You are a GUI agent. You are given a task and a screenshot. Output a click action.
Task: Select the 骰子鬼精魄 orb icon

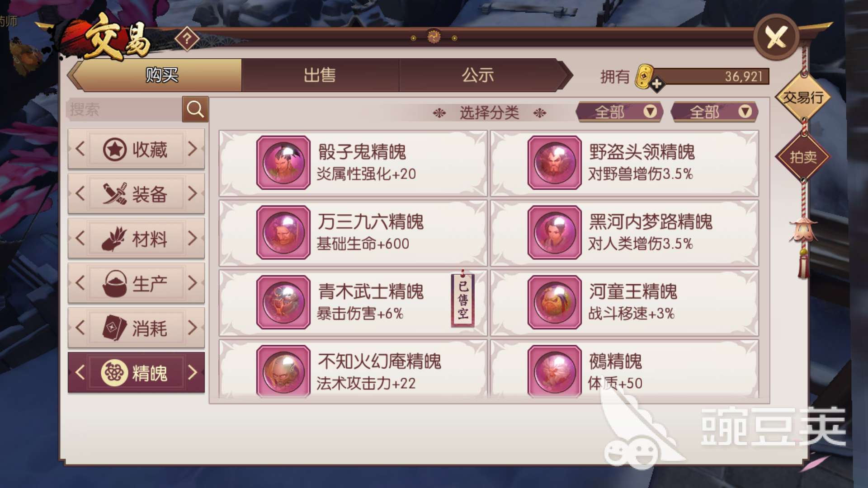tap(283, 163)
